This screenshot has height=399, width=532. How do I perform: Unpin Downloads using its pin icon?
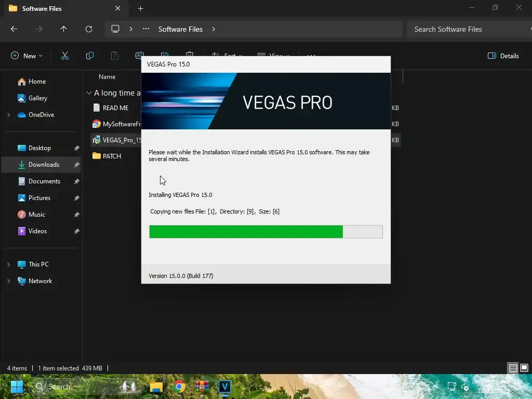77,165
